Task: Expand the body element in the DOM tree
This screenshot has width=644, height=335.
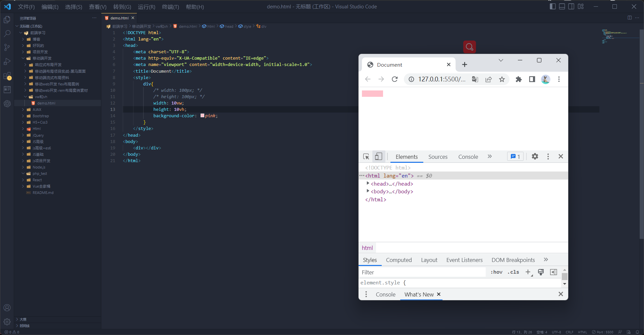Action: [x=368, y=191]
